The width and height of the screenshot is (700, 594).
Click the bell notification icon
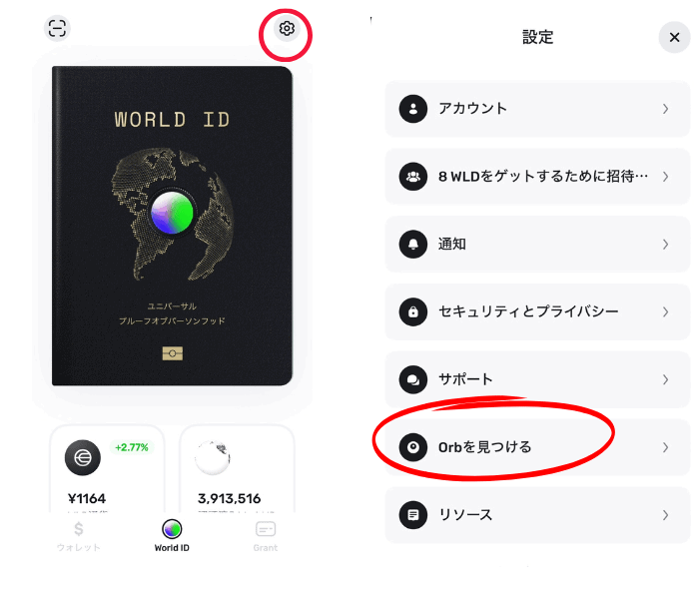pos(413,245)
